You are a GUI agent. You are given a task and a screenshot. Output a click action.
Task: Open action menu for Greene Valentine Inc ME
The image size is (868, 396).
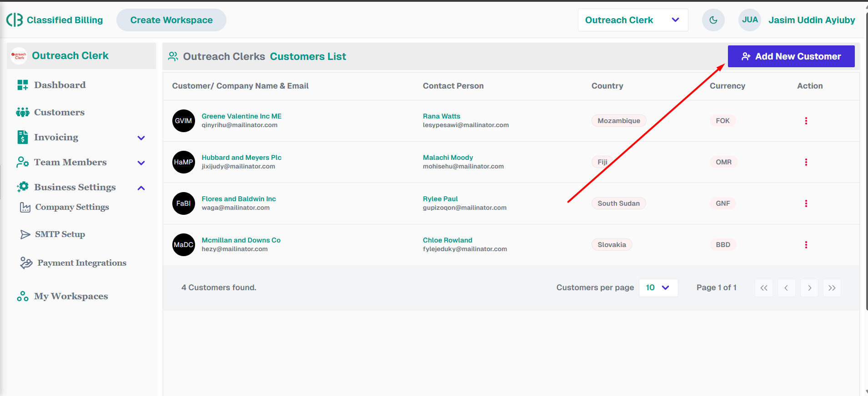[806, 121]
